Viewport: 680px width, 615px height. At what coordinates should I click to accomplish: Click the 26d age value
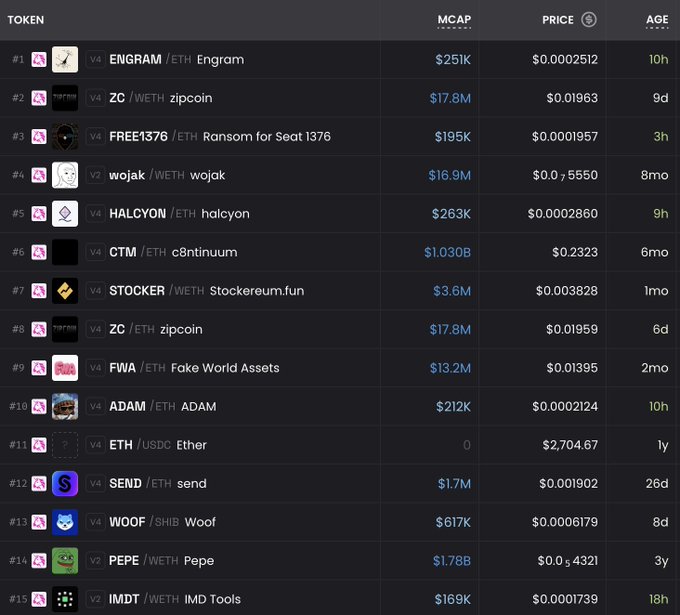657,484
